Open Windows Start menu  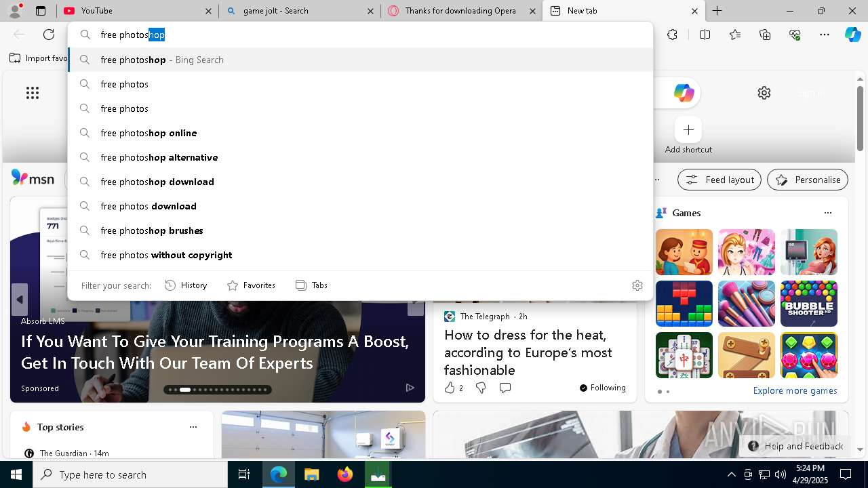16,474
